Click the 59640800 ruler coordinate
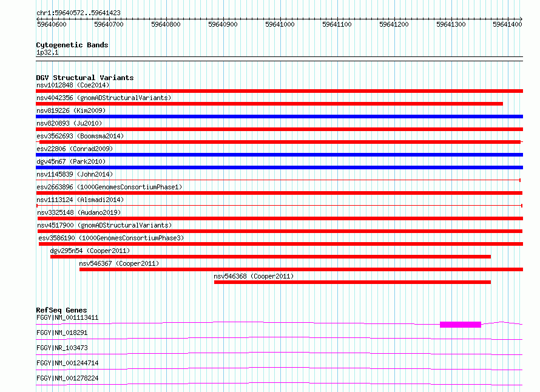Viewport: 540px width, 392px height. 166,24
